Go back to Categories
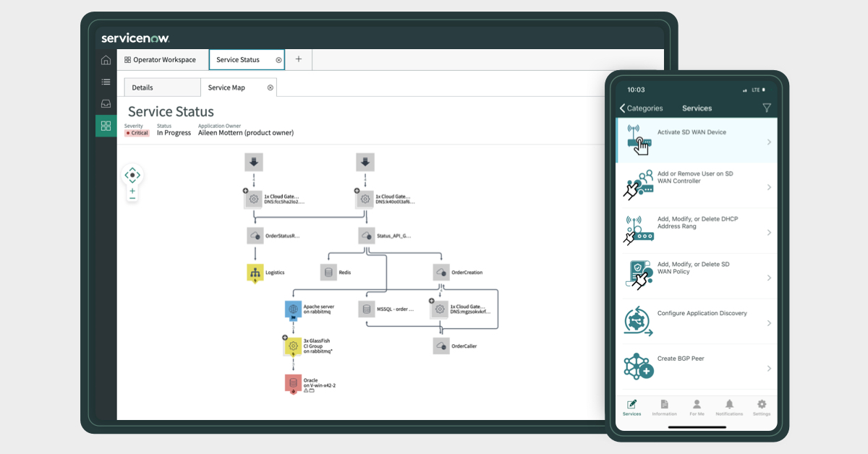Image resolution: width=868 pixels, height=454 pixels. (x=641, y=108)
